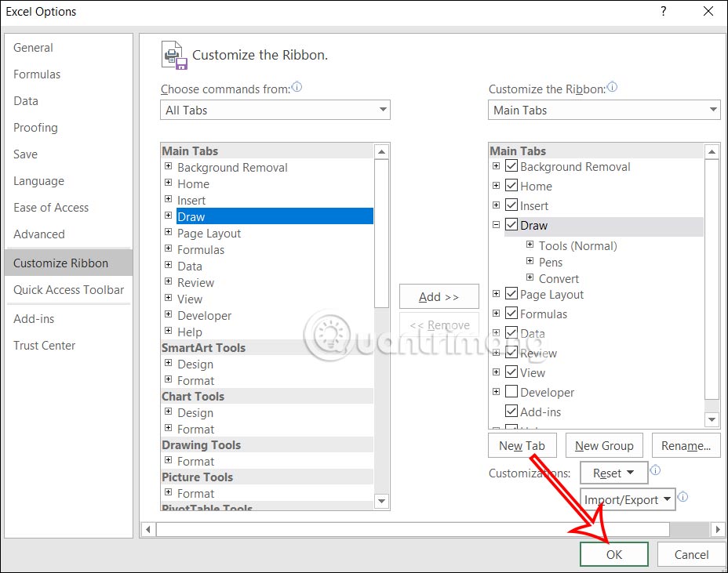Uncheck the Draw tab checkbox
Viewport: 728px width, 573px height.
point(511,224)
